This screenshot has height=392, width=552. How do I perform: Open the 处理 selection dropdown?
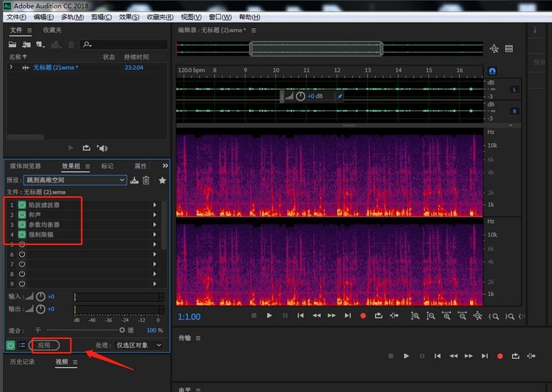(139, 344)
